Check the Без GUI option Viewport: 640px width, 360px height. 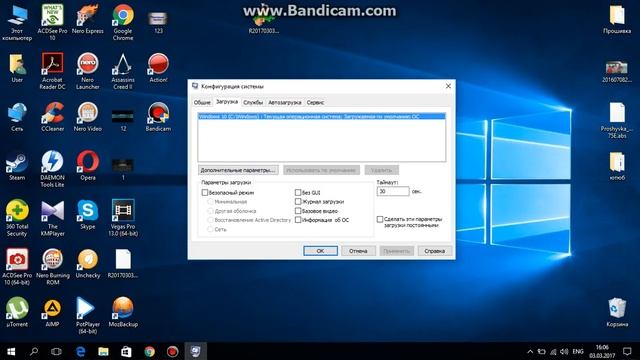pyautogui.click(x=298, y=192)
